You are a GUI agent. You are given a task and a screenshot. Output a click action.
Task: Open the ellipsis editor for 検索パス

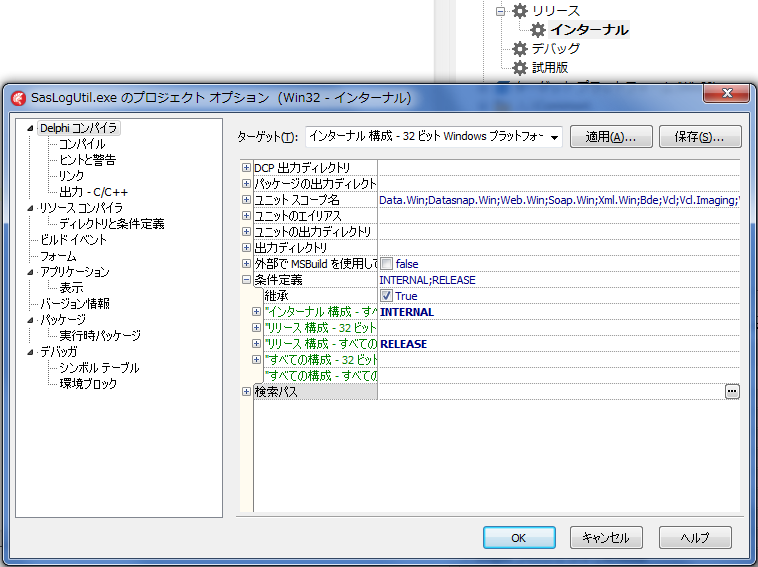coord(732,392)
